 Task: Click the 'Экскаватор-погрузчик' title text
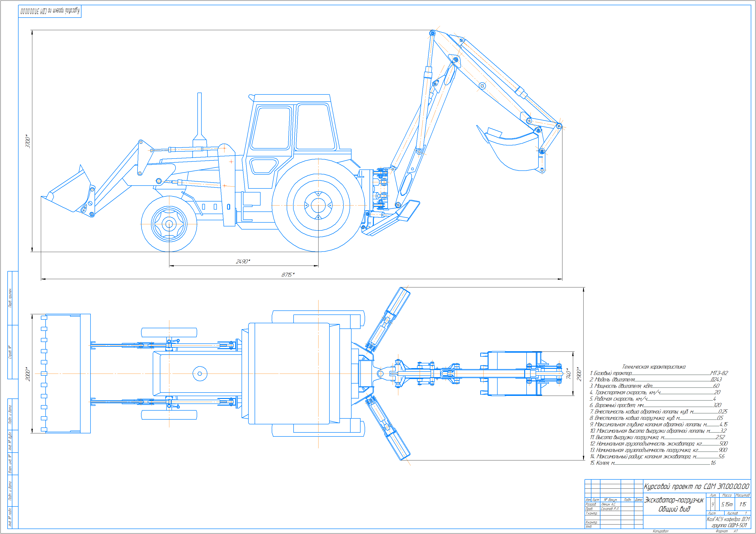point(674,500)
